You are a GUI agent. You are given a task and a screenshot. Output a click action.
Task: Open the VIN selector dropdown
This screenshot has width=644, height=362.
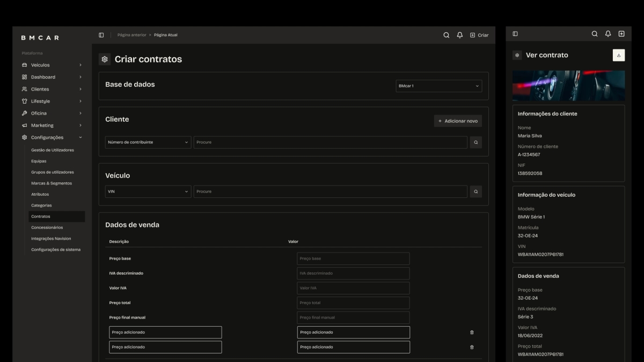click(148, 191)
